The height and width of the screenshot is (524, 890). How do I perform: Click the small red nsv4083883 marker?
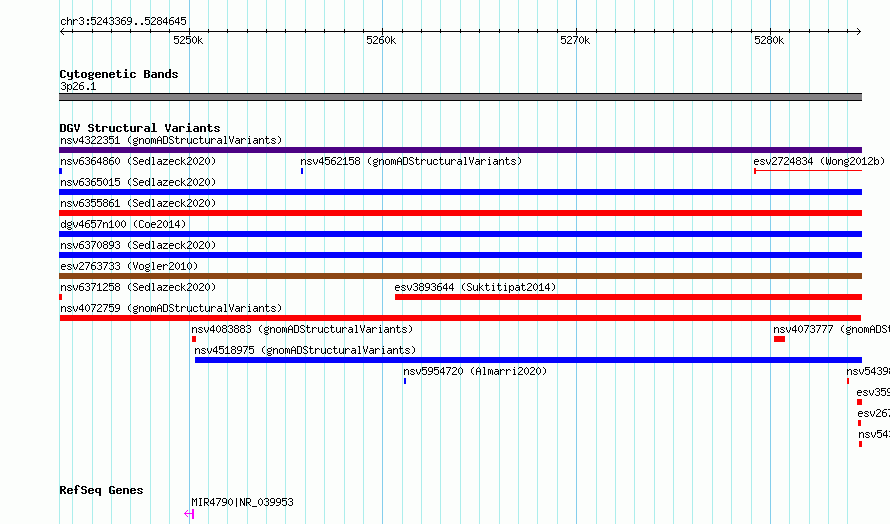(194, 339)
